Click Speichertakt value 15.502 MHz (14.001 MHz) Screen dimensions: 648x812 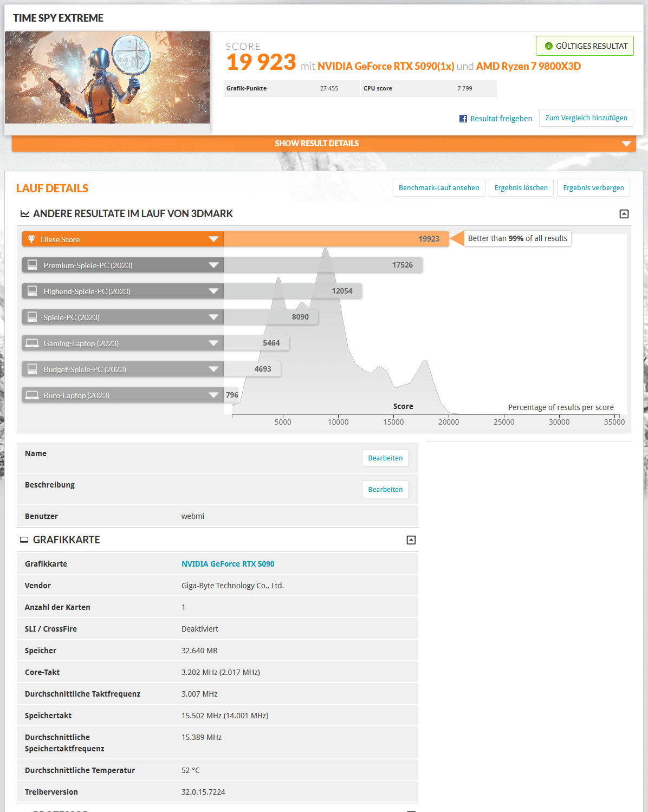[225, 716]
